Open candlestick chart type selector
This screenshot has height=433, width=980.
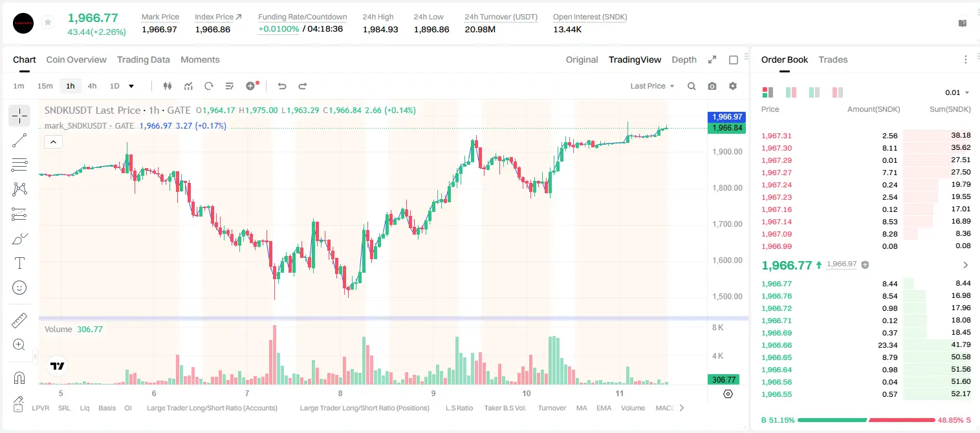[x=168, y=86]
